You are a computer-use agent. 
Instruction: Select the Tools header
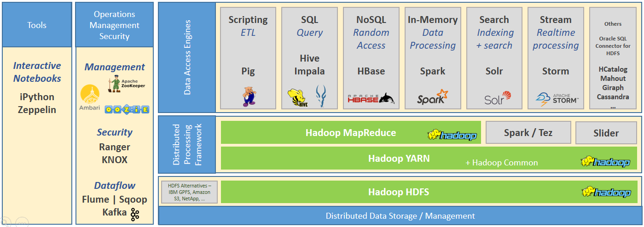[x=37, y=25]
